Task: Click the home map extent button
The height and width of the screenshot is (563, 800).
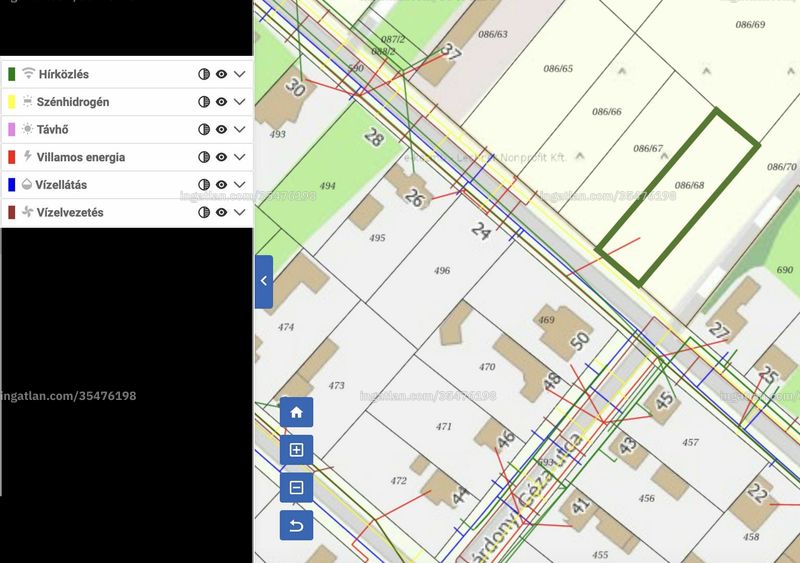Action: (x=296, y=412)
